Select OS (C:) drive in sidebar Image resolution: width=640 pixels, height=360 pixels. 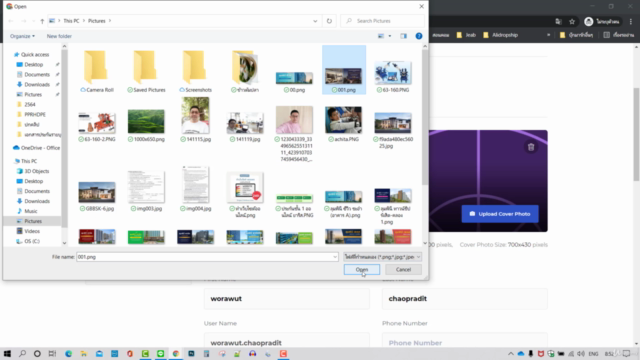(x=32, y=241)
